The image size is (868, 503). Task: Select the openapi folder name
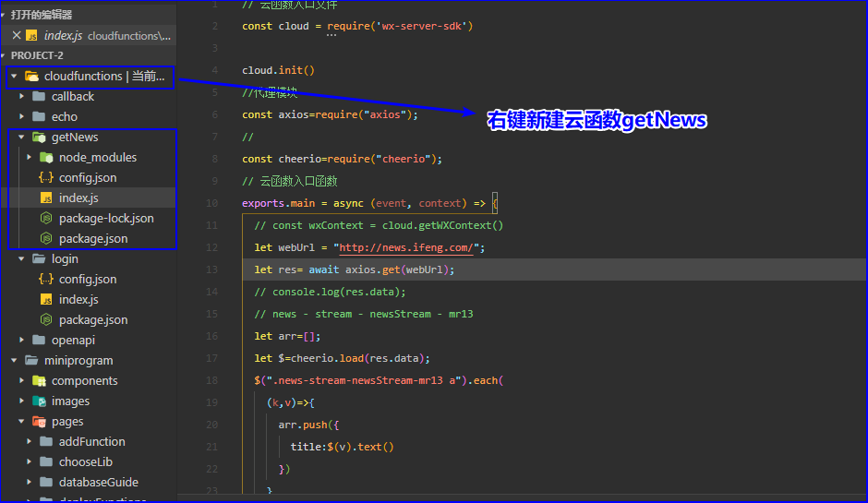coord(74,340)
